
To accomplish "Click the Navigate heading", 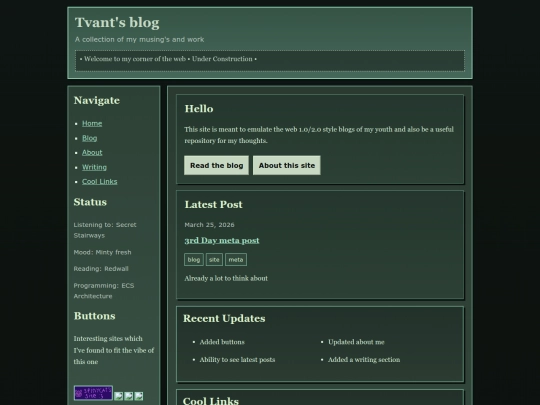I will point(97,100).
